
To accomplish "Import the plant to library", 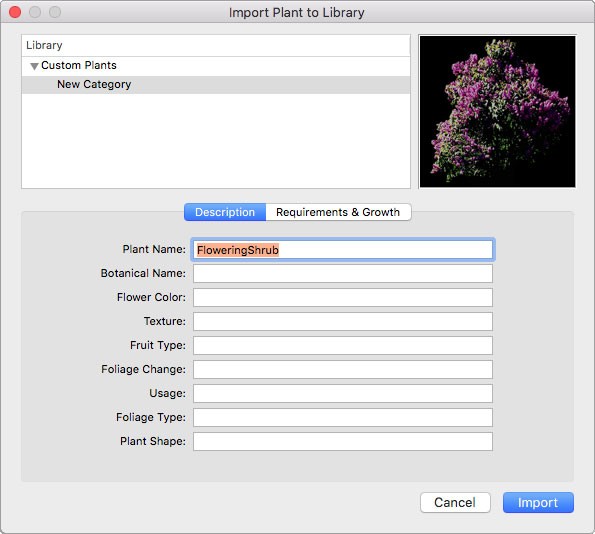I will (538, 502).
